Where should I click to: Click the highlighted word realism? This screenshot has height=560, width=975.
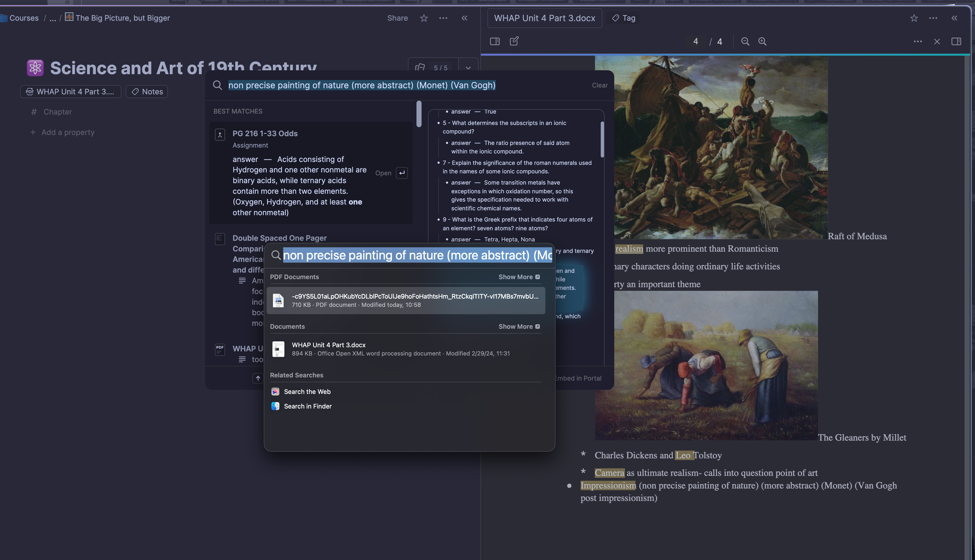click(x=629, y=249)
